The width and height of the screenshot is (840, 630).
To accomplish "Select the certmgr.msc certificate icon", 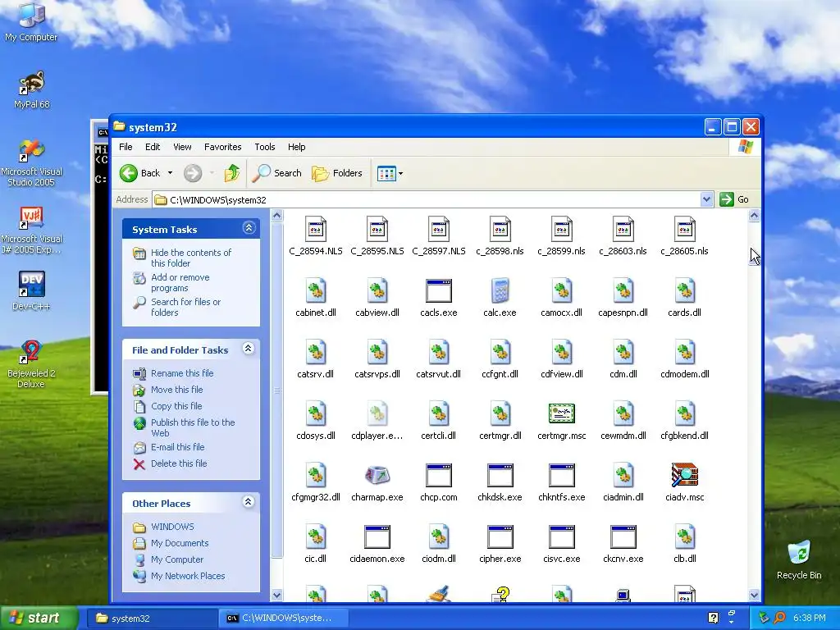I will tap(561, 414).
